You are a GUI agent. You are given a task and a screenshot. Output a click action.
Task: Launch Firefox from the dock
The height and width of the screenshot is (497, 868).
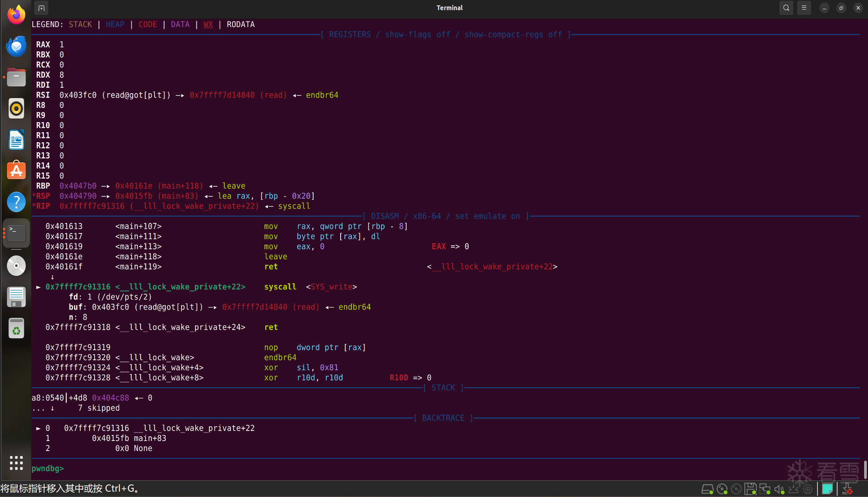pos(16,15)
